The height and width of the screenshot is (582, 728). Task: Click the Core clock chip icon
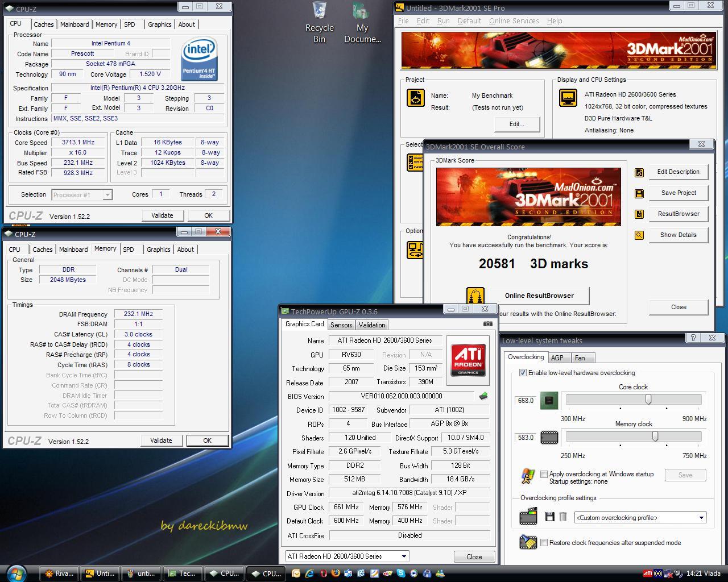549,401
